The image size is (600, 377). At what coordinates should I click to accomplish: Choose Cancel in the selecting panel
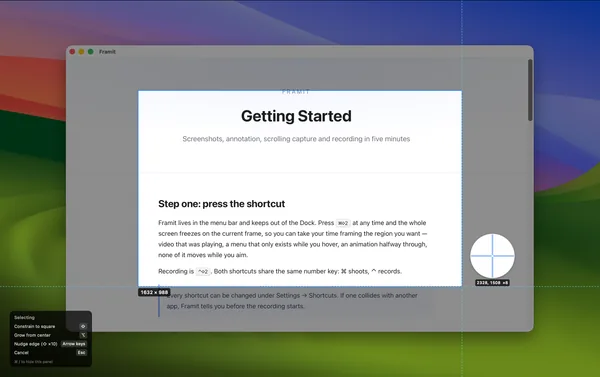[21, 353]
